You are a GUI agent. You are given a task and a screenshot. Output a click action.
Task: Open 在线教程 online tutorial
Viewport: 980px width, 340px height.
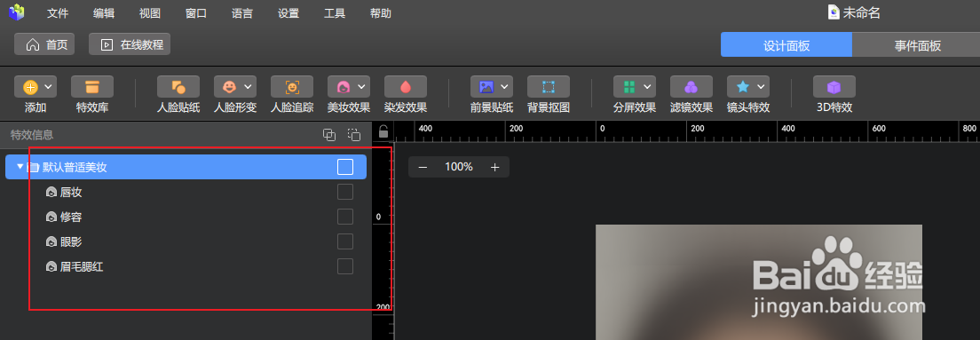click(x=130, y=44)
